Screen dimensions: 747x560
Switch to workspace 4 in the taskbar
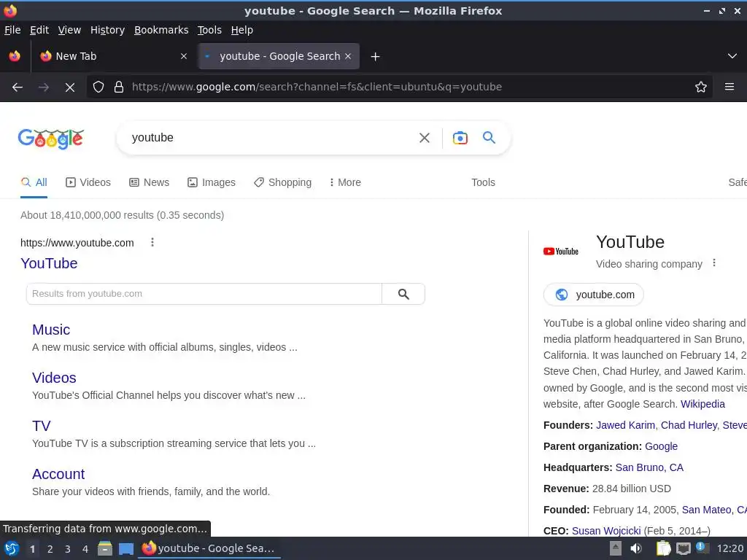[x=85, y=549]
